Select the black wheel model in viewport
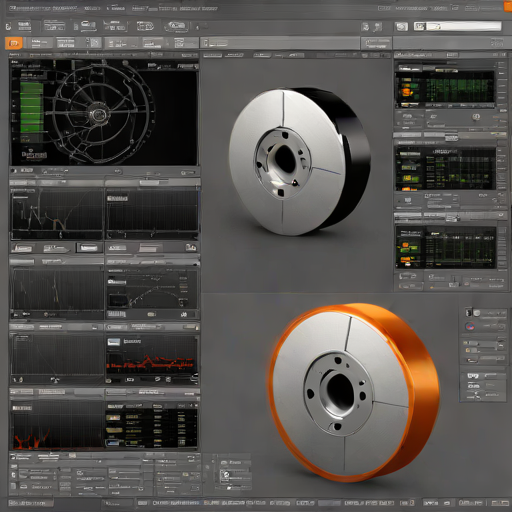The height and width of the screenshot is (512, 512). (x=299, y=161)
